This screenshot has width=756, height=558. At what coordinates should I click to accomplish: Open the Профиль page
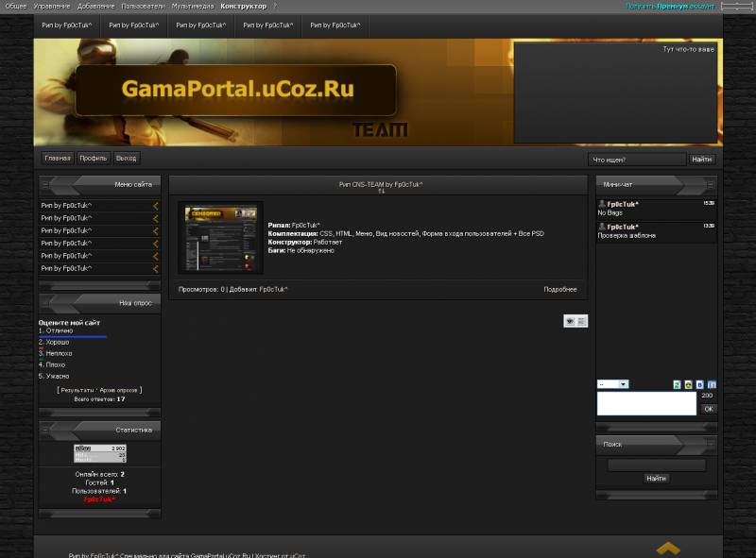point(93,158)
